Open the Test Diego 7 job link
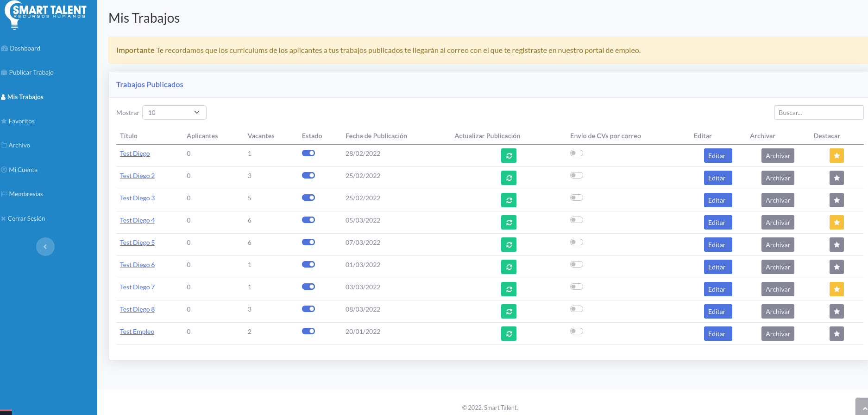This screenshot has height=415, width=868. pyautogui.click(x=137, y=287)
